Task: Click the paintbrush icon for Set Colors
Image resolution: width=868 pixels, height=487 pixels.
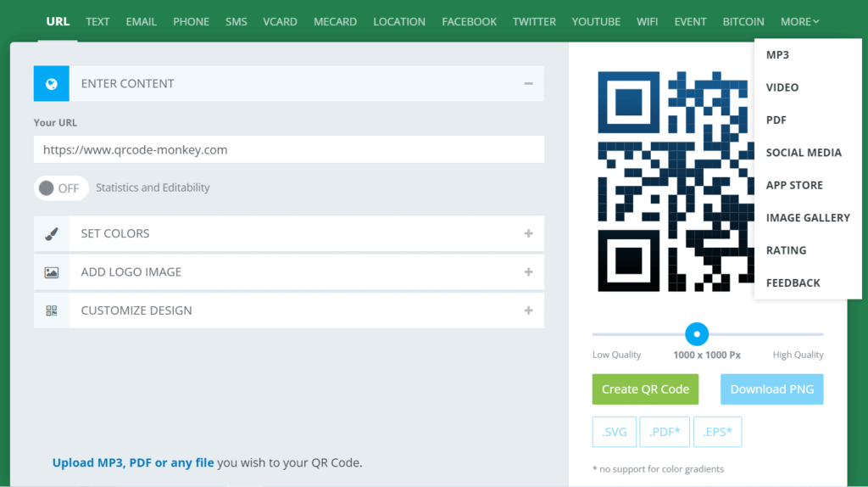Action: [x=52, y=234]
